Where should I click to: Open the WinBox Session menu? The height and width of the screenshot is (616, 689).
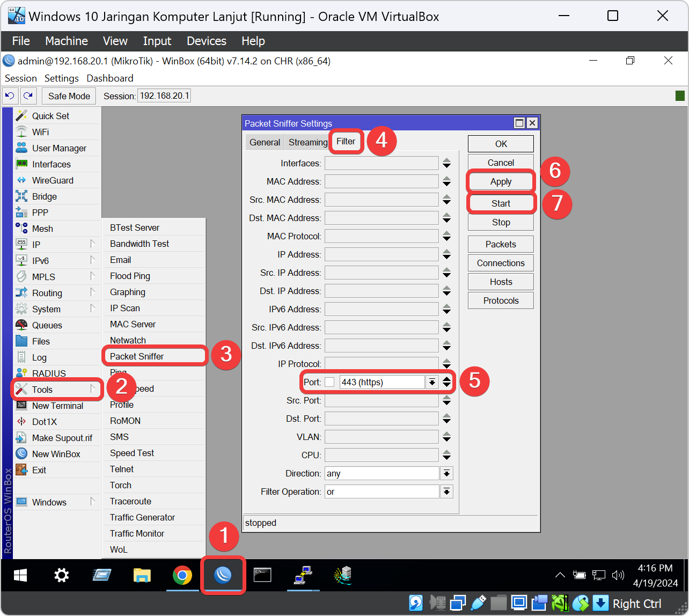click(21, 78)
